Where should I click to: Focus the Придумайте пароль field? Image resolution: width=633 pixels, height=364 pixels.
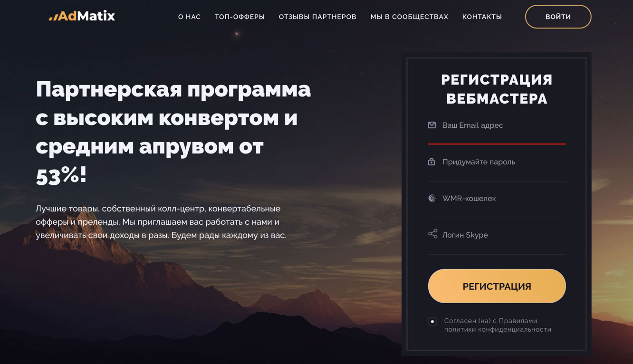tap(497, 162)
